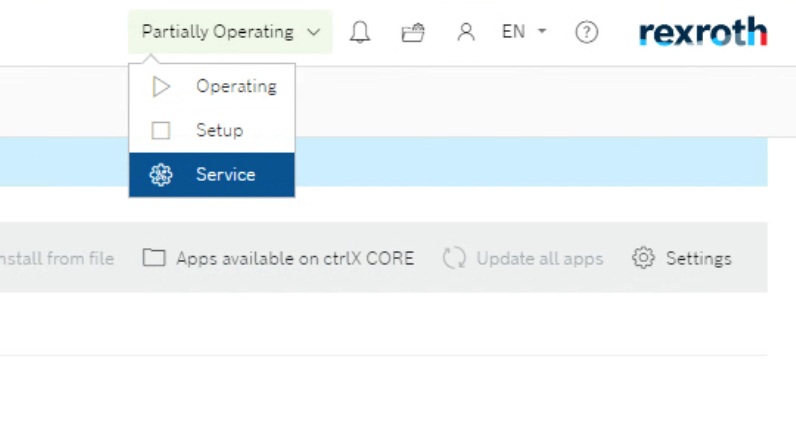796x430 pixels.
Task: Click the Operating play triangle icon
Action: [x=161, y=86]
